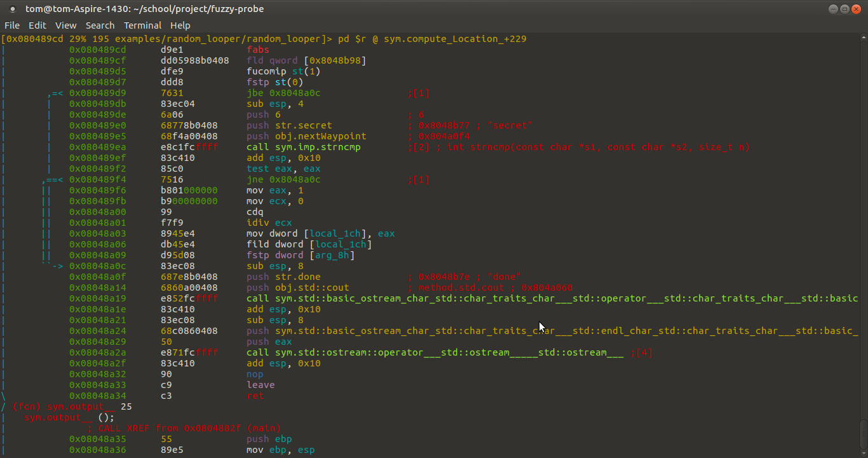Click 'push obj.std::cout' instruction

pos(298,288)
